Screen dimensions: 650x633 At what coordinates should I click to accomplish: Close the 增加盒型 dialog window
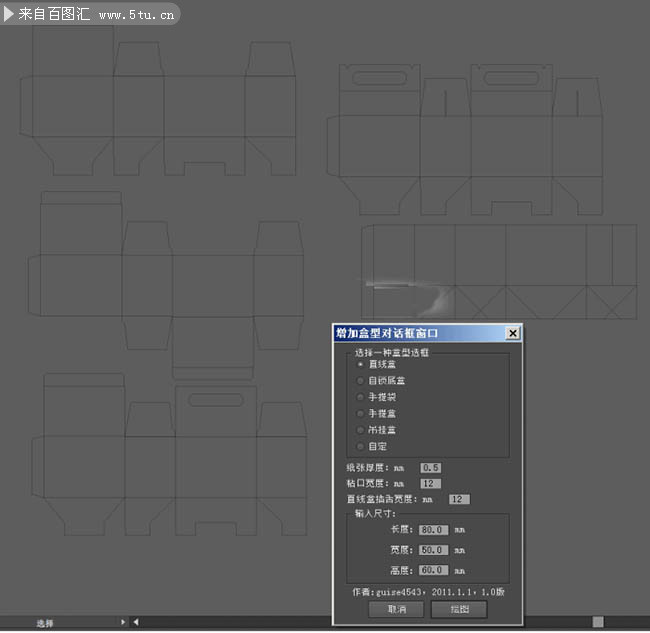512,334
